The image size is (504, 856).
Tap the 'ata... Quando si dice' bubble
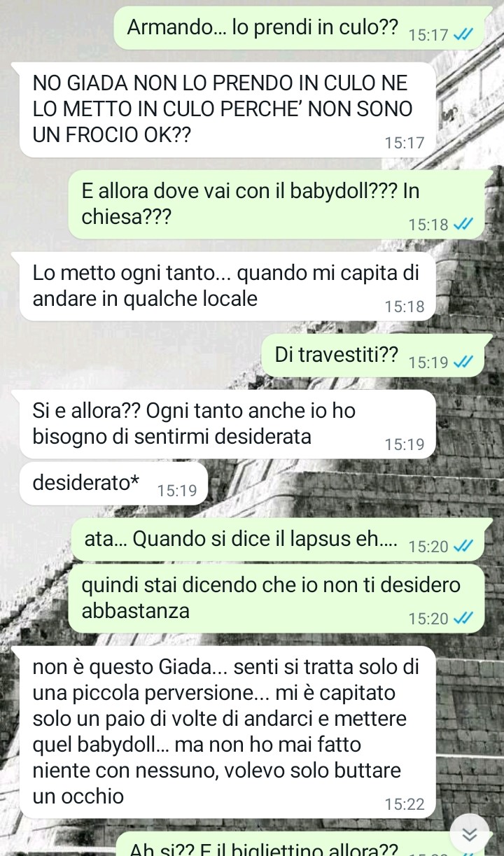(x=278, y=540)
